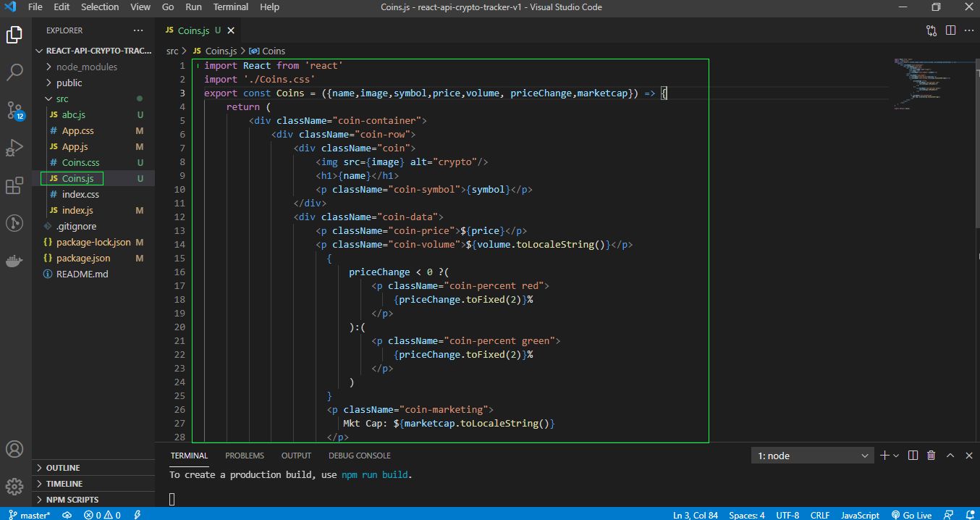
Task: Select the TERMINAL panel tab
Action: [x=189, y=456]
